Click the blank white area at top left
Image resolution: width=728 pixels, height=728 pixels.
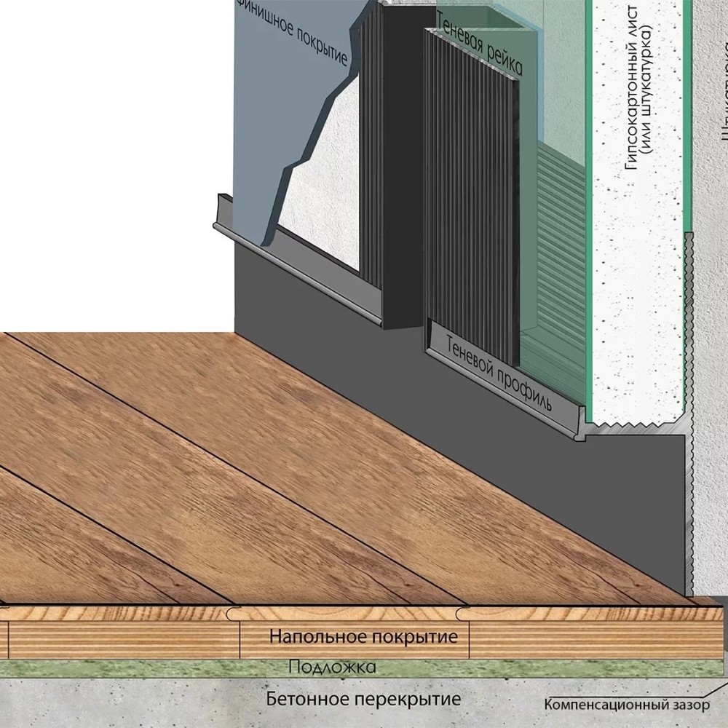pos(109,146)
